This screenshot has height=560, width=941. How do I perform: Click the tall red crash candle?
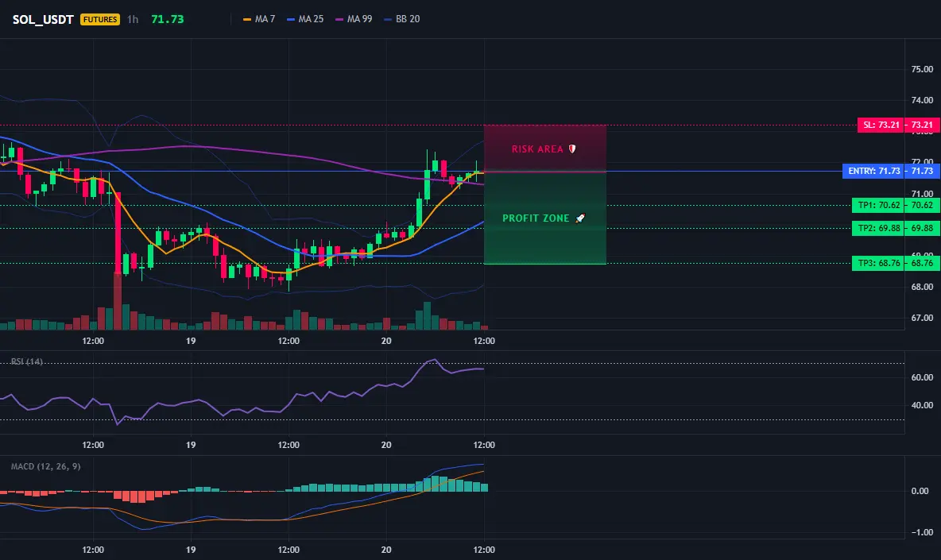coord(118,233)
